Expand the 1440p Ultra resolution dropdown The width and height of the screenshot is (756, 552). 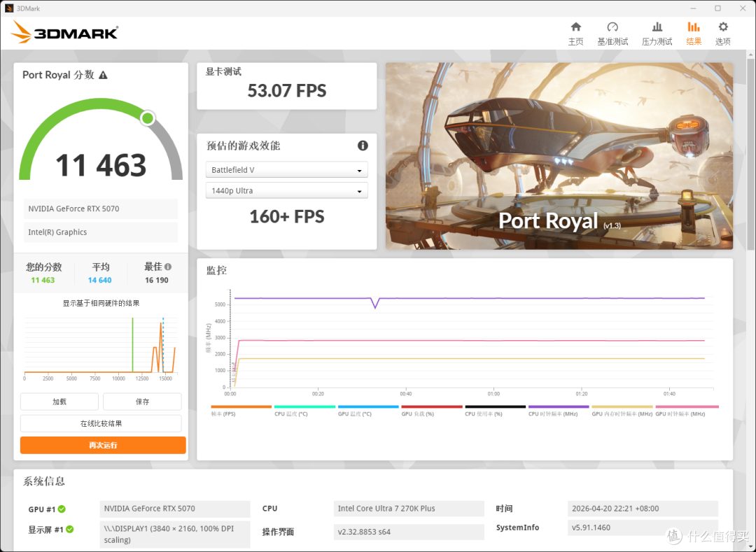(x=286, y=190)
